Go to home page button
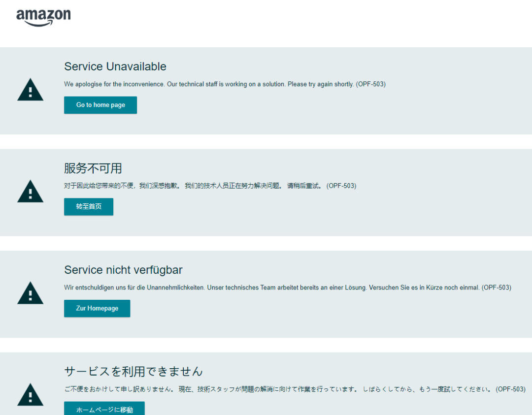The width and height of the screenshot is (532, 415). [100, 105]
